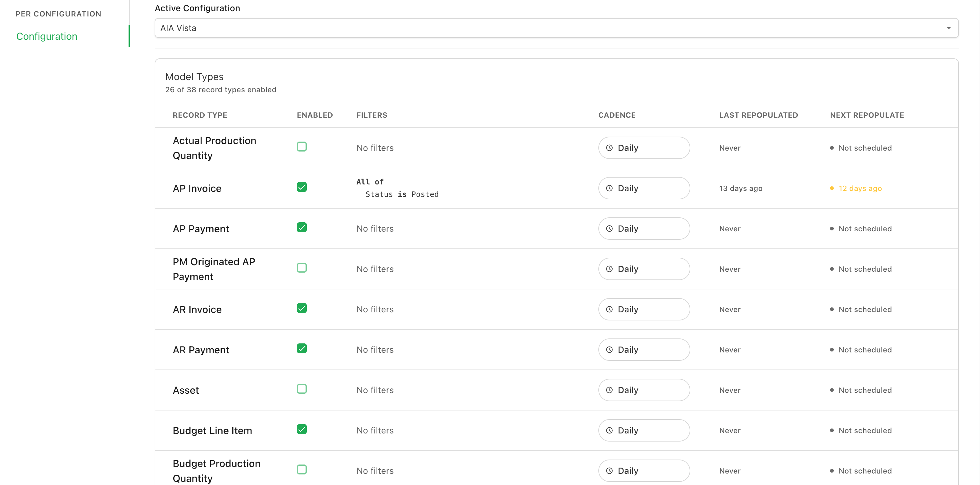The width and height of the screenshot is (980, 485).
Task: Click the clock icon in Budget Line Item row
Action: point(609,430)
